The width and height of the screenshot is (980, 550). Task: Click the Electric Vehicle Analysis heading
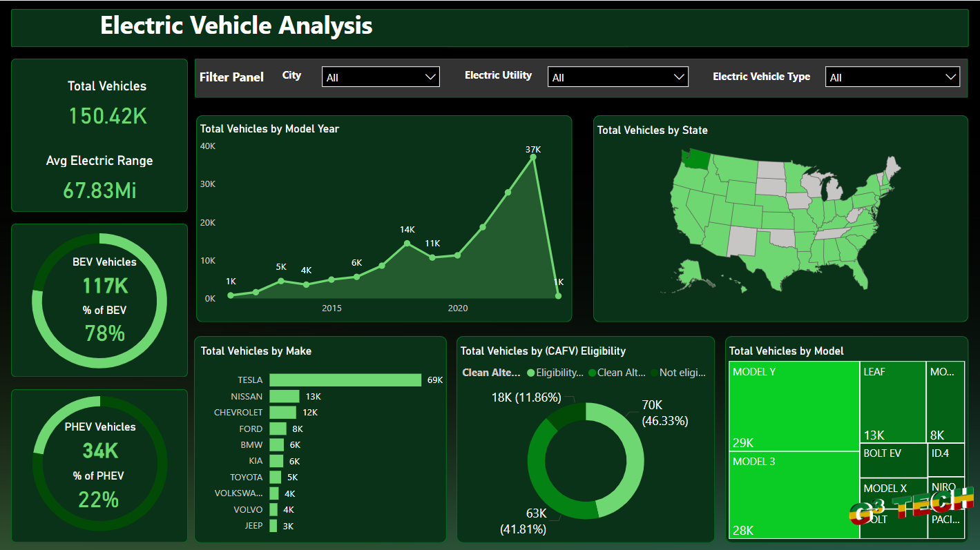click(x=236, y=26)
